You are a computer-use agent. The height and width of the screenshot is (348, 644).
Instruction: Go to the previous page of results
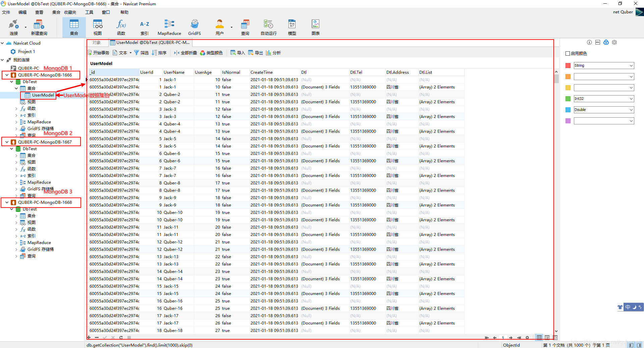(x=495, y=338)
